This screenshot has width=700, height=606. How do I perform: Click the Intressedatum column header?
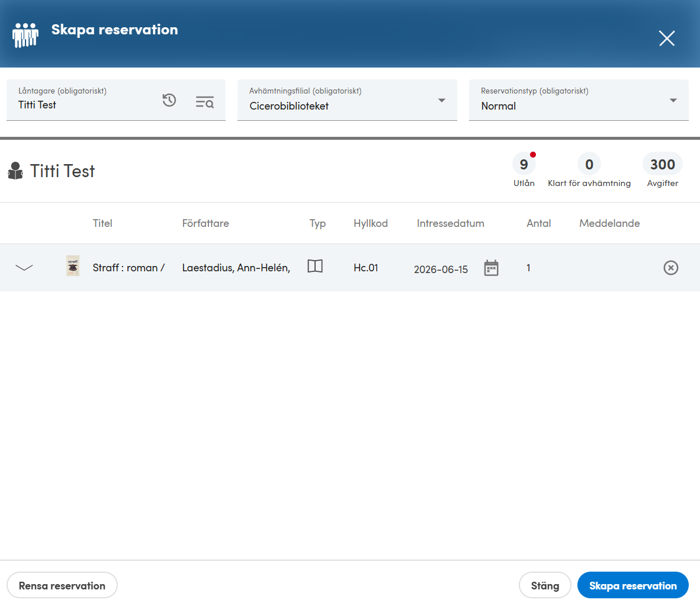[x=451, y=223]
